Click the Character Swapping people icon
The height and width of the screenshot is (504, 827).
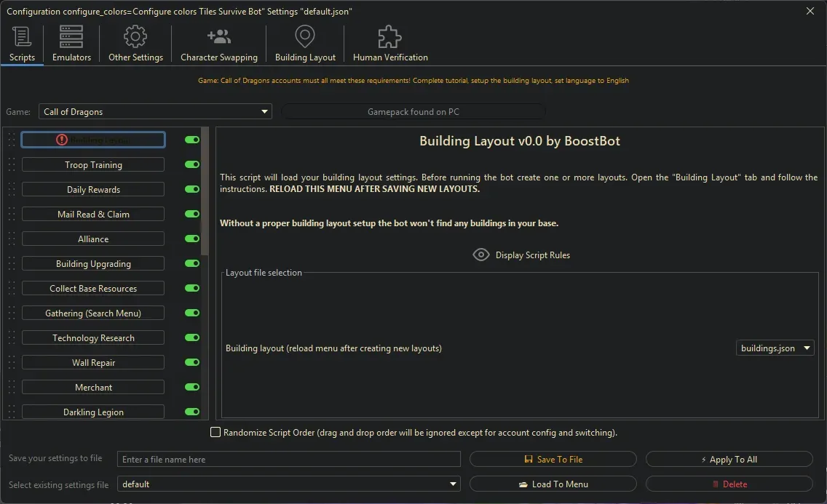tap(218, 36)
